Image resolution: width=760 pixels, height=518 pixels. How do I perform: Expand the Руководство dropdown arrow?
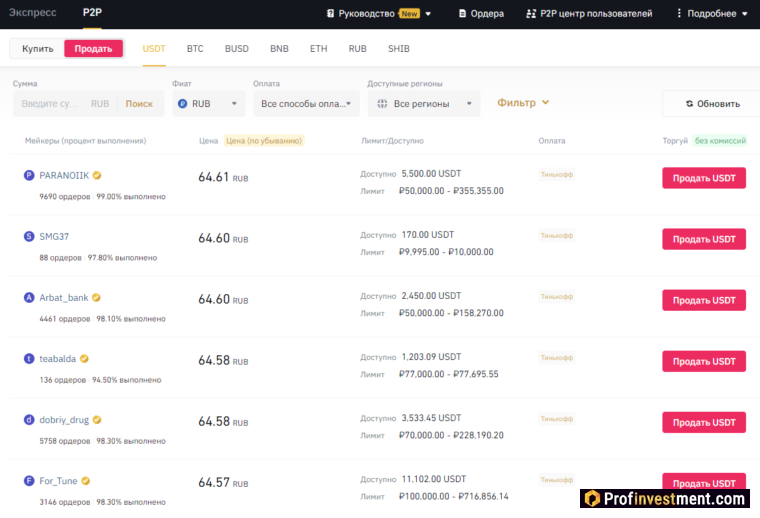click(x=428, y=14)
